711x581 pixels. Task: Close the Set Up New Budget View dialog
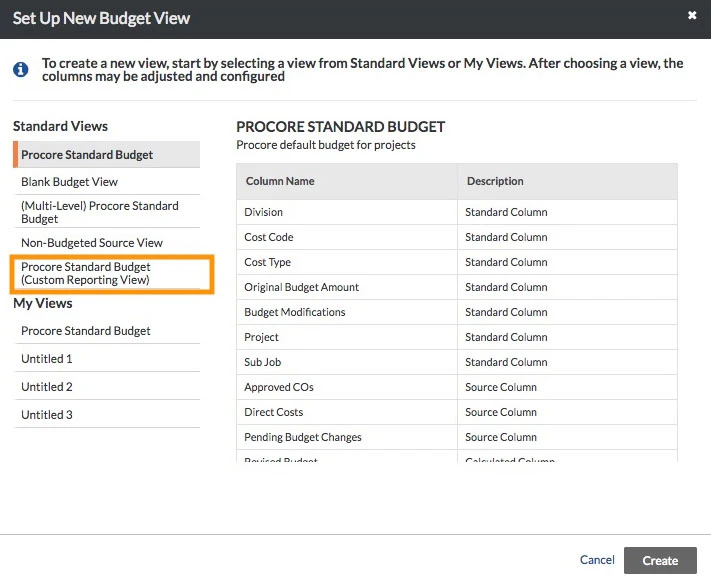click(692, 15)
